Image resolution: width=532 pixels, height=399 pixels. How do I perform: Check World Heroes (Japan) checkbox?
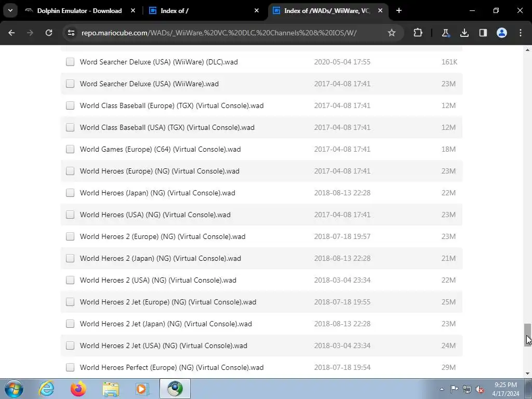pos(70,193)
